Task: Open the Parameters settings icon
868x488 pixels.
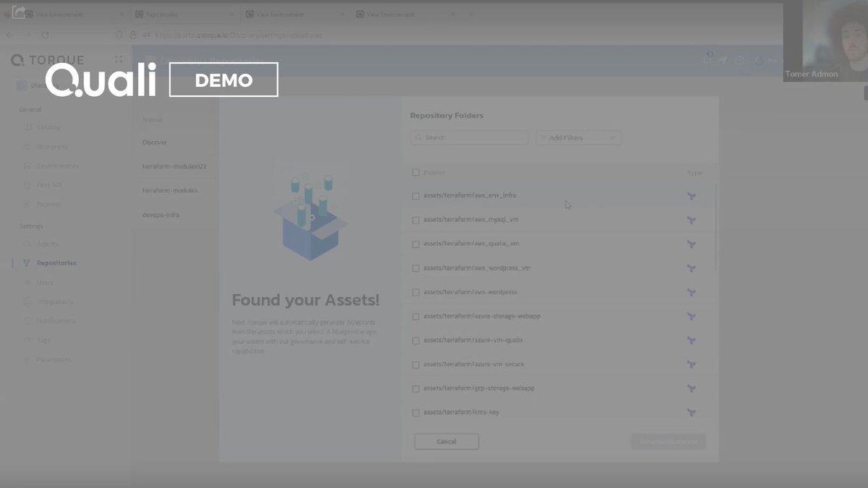Action: (x=27, y=359)
